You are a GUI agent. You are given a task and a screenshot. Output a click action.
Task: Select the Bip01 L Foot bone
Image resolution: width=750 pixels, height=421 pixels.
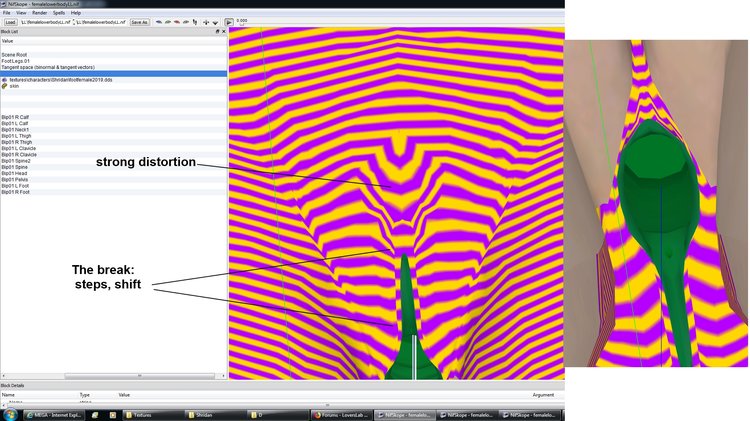tap(113, 186)
